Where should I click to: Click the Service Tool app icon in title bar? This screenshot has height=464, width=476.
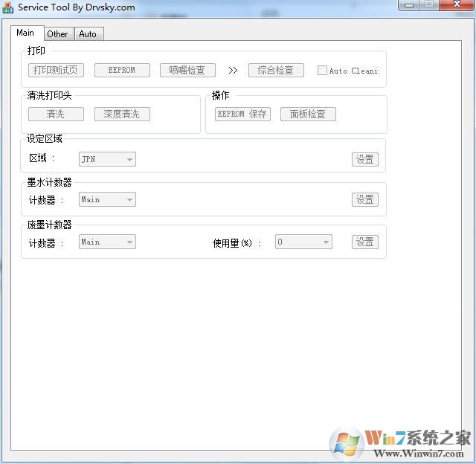[x=7, y=7]
